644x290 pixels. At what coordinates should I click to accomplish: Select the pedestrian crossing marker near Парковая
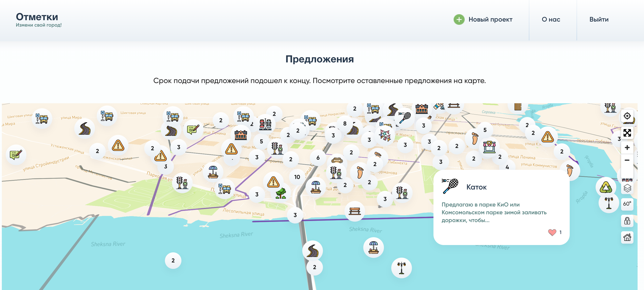[182, 183]
